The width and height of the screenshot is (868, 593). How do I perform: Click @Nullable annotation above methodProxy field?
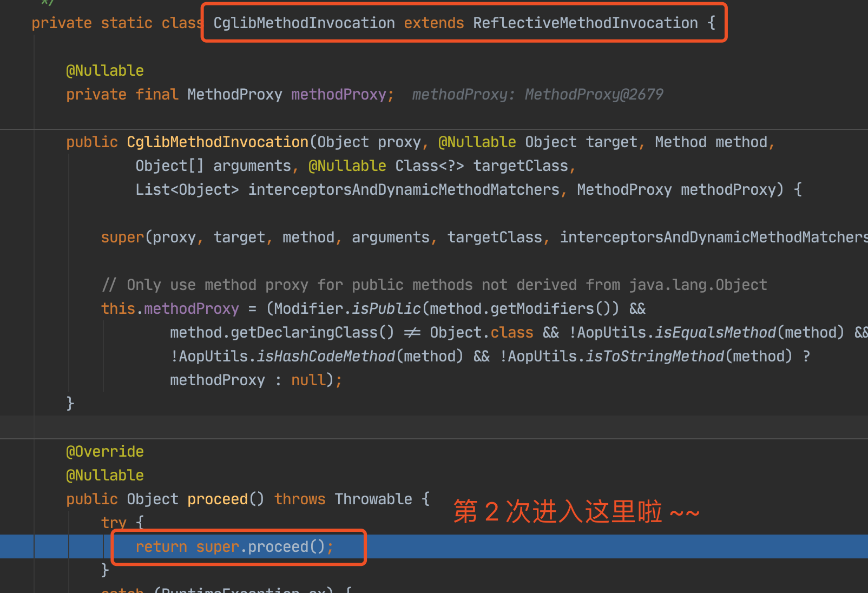[x=105, y=70]
